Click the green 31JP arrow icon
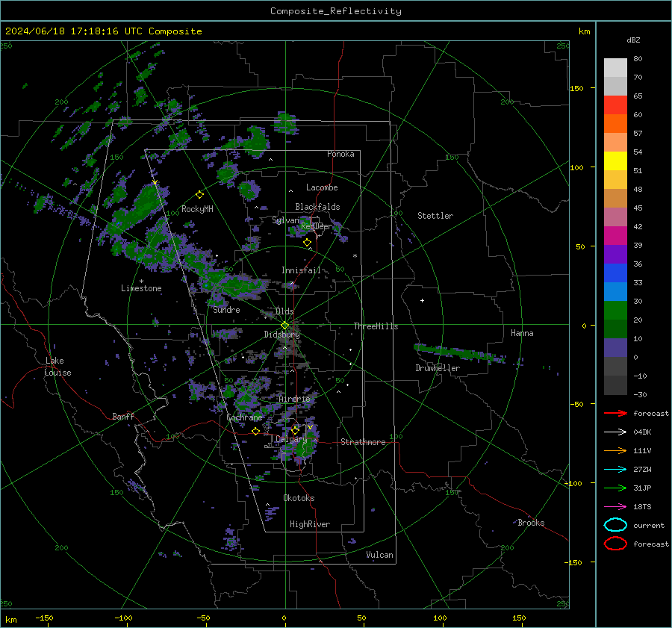 tap(615, 488)
